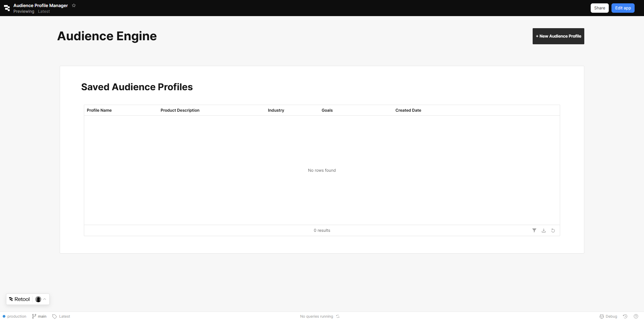Download table data using download icon
The image size is (644, 321).
(x=544, y=230)
